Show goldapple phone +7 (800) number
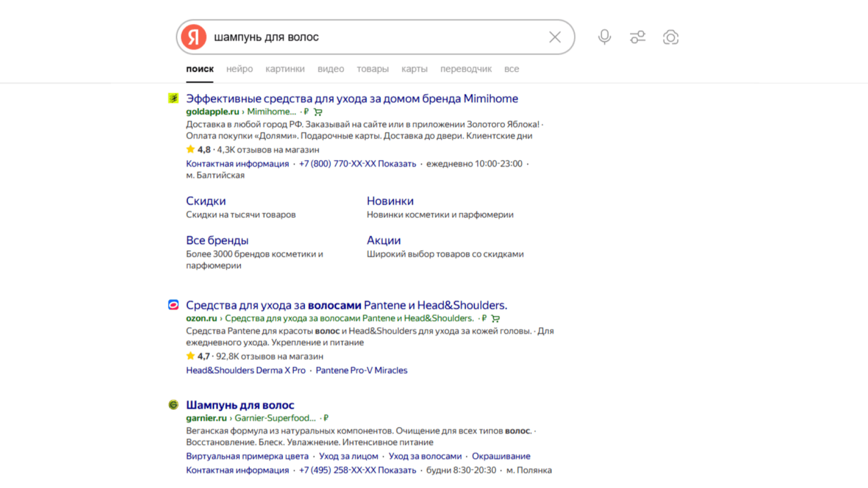Screen dimensions: 868x488 357,164
